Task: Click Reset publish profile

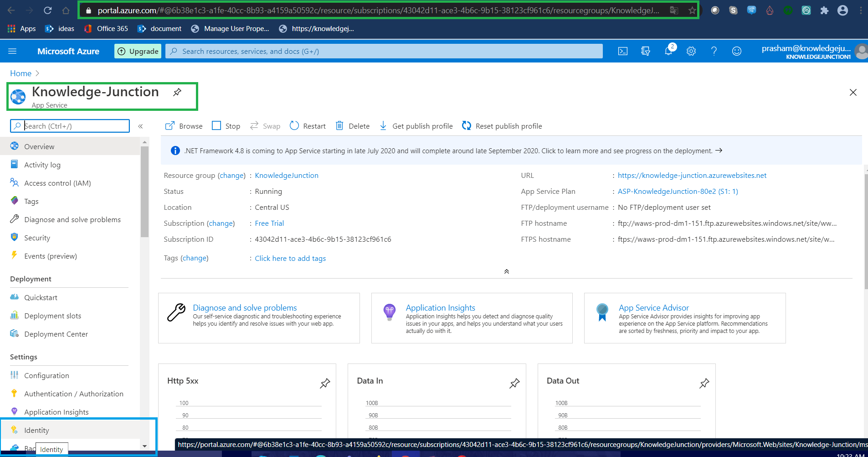Action: [x=502, y=126]
